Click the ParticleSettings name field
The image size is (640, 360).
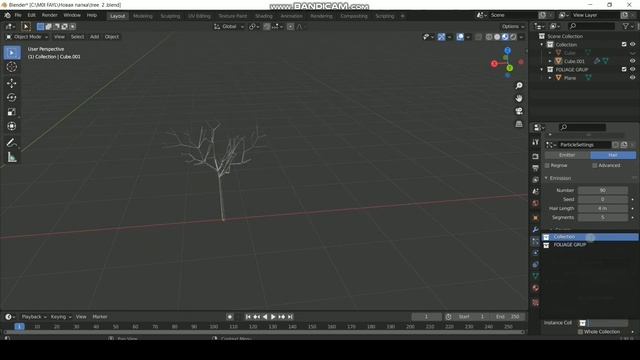[x=584, y=145]
